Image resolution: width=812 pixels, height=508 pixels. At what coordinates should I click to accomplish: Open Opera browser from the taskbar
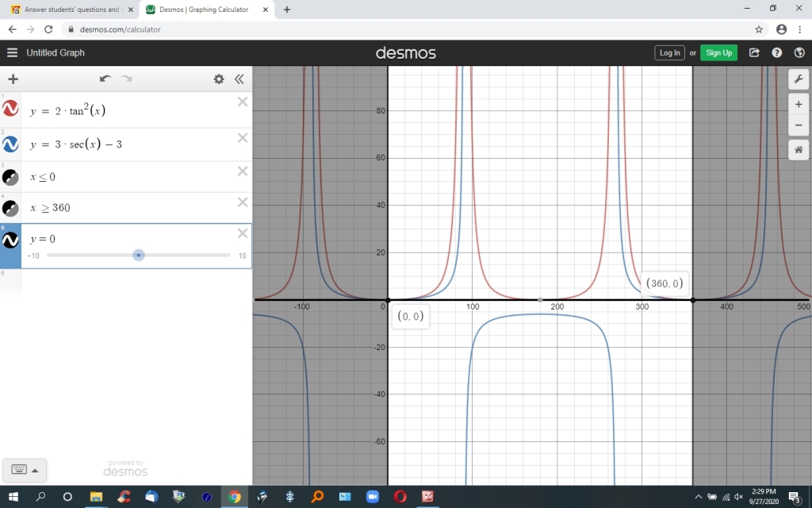click(x=400, y=497)
